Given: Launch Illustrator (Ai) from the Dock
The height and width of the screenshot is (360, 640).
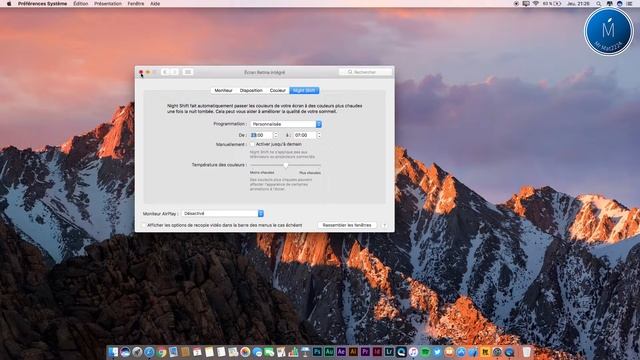Looking at the screenshot, I should click(353, 352).
